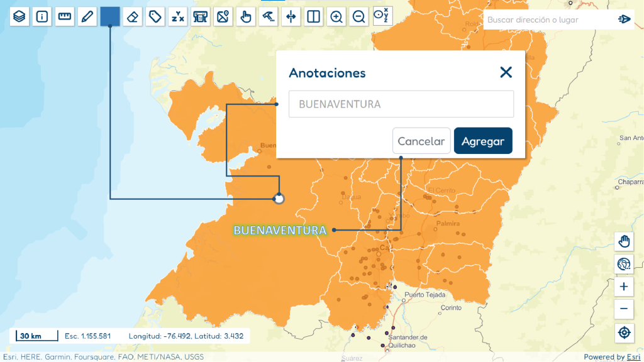The image size is (644, 362).
Task: Submit search with the arrow icon
Action: 624,19
